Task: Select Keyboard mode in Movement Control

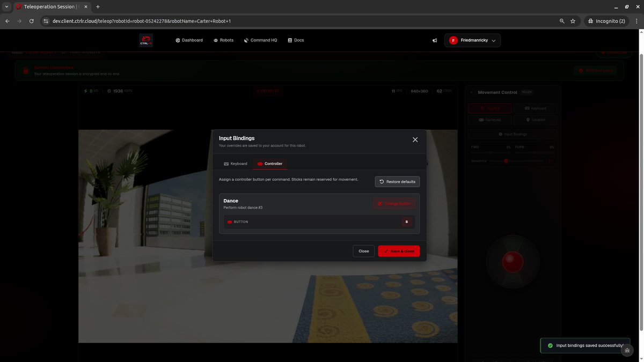Action: point(535,108)
